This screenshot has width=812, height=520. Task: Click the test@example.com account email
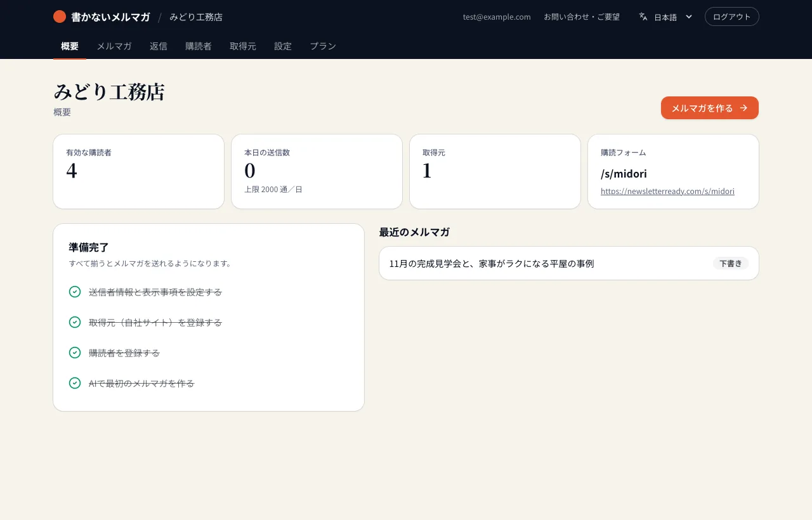click(497, 16)
